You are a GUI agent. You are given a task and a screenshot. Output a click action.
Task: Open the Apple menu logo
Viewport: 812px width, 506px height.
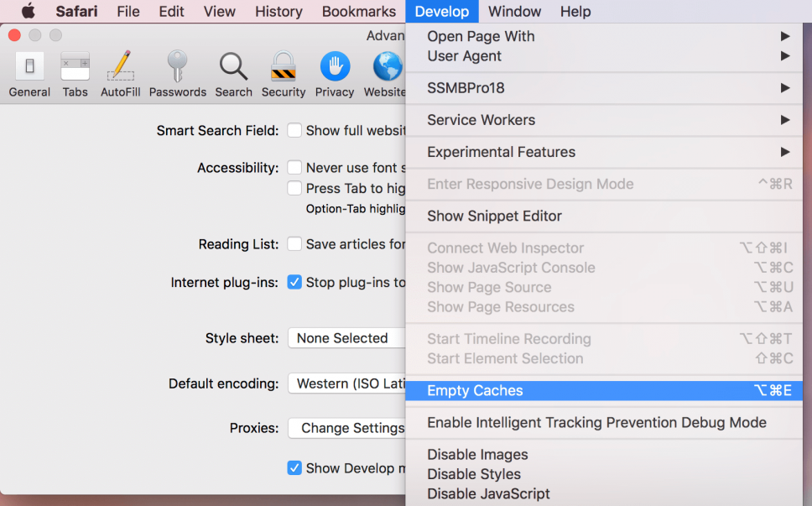[28, 11]
